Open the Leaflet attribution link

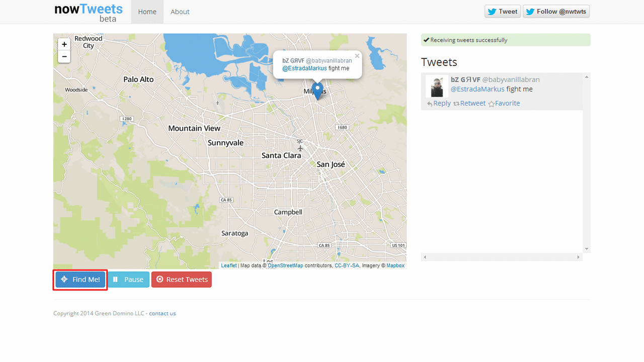tap(229, 265)
